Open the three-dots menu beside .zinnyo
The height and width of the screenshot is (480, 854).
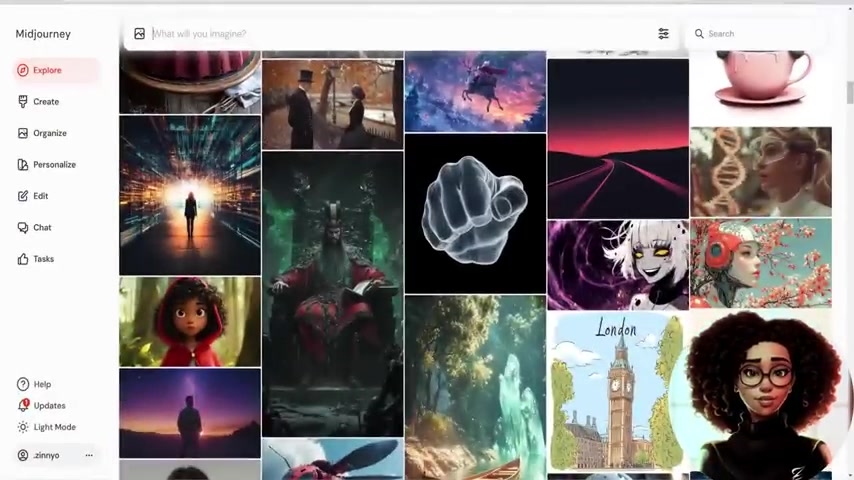coord(89,455)
